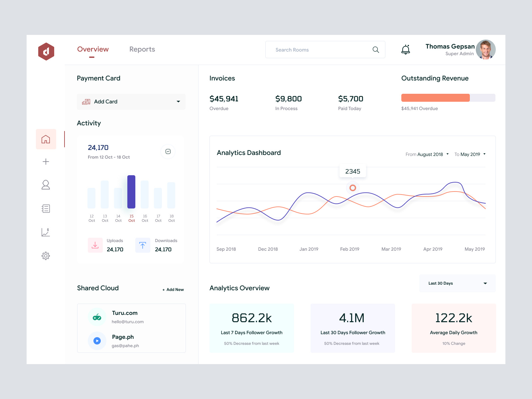This screenshot has height=399, width=532.
Task: Open settings via the gear icon
Action: (46, 256)
